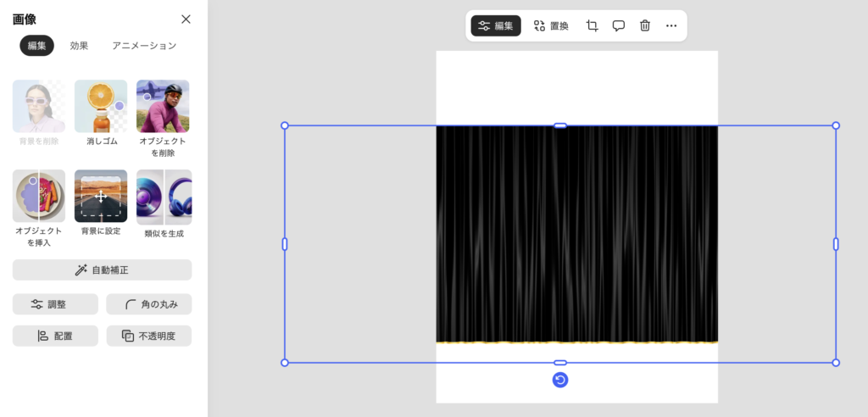This screenshot has width=868, height=417.
Task: Select the 編集 tab in the panel
Action: pos(36,46)
